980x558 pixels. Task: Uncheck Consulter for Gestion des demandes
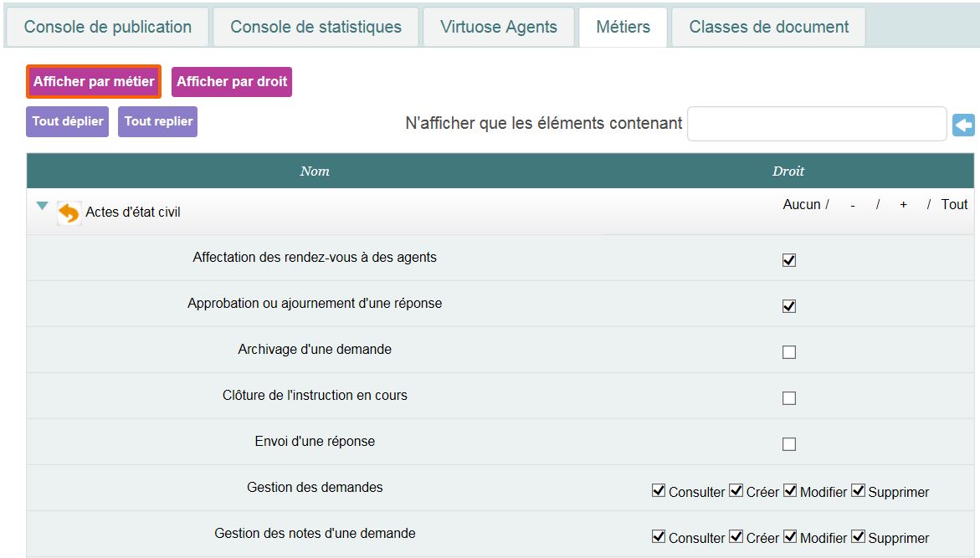659,491
